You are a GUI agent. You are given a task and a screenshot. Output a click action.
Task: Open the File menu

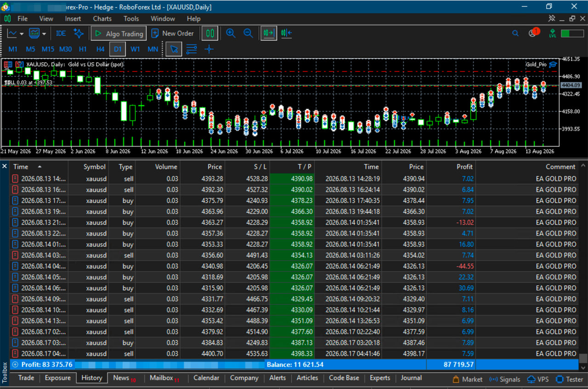22,19
